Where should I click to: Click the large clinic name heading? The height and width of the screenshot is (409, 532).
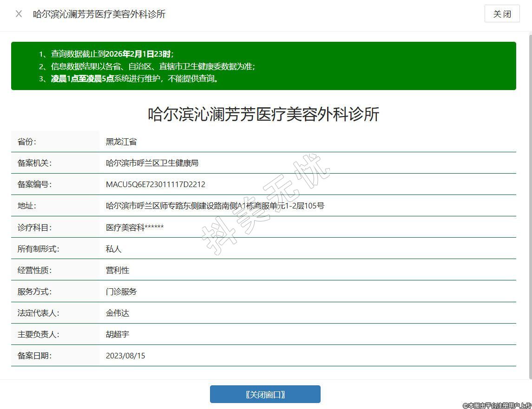[263, 114]
